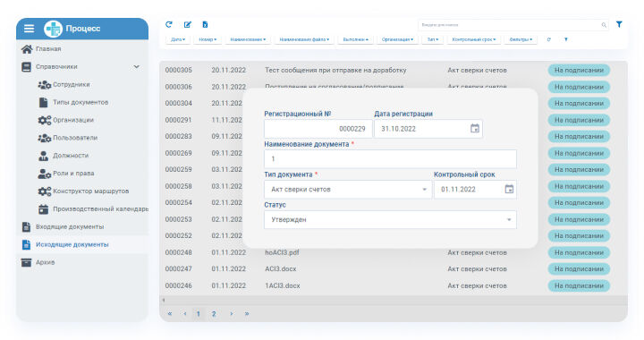Go to first page of the table
The image size is (644, 340).
pyautogui.click(x=170, y=314)
